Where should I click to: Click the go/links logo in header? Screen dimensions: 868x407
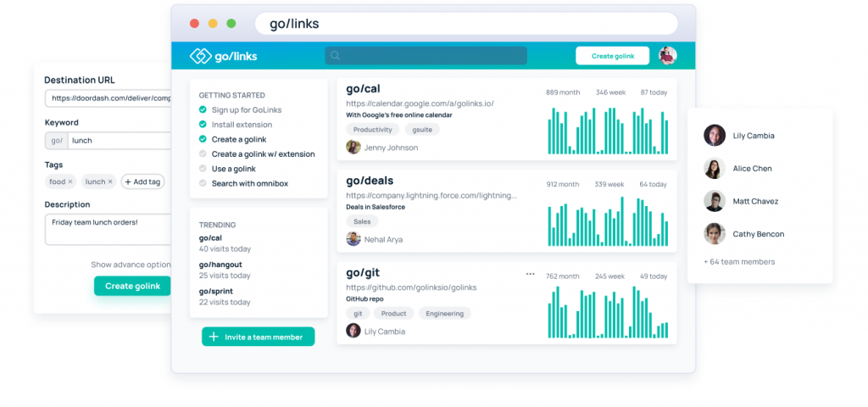coord(223,56)
